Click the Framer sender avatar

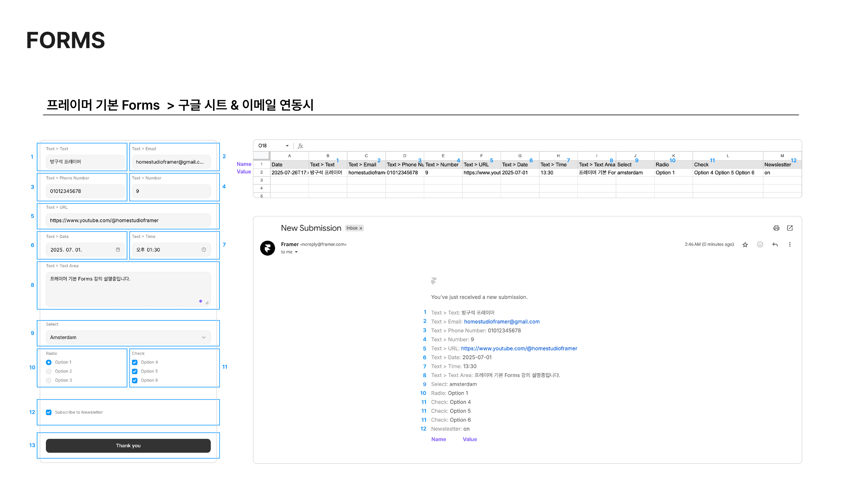pyautogui.click(x=267, y=248)
